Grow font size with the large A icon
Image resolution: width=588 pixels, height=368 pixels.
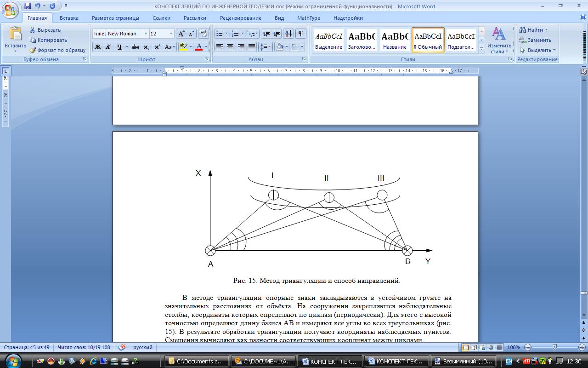click(x=181, y=34)
